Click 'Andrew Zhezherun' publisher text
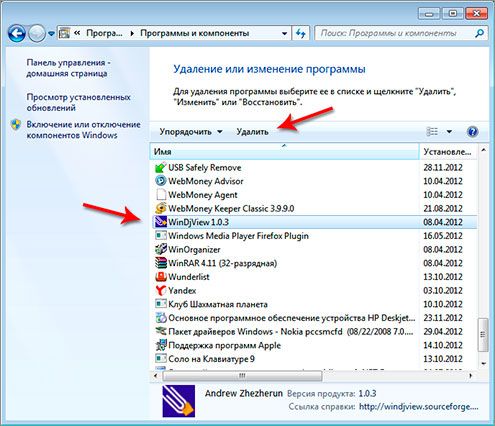The height and width of the screenshot is (426, 495). click(x=244, y=393)
